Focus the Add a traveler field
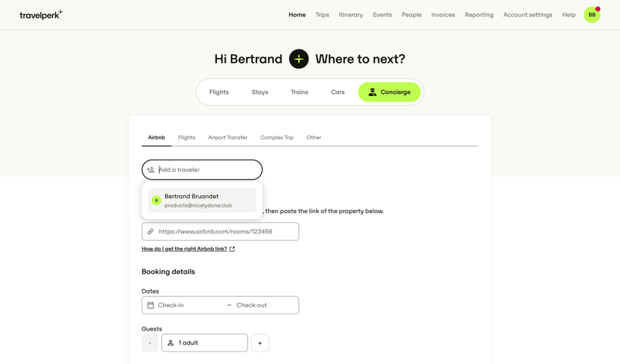Image resolution: width=620 pixels, height=364 pixels. [202, 170]
